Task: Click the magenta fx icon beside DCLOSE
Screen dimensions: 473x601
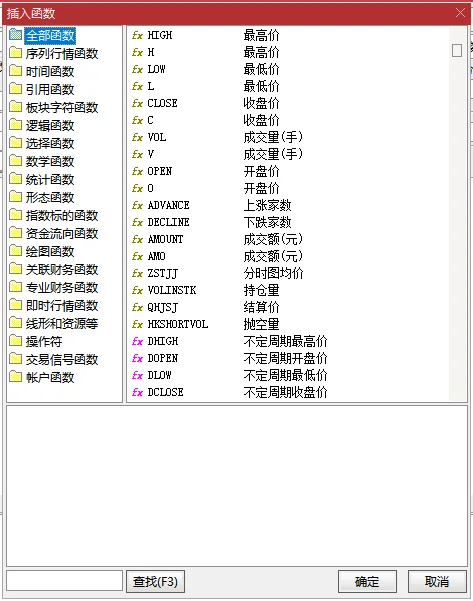Action: pyautogui.click(x=137, y=392)
